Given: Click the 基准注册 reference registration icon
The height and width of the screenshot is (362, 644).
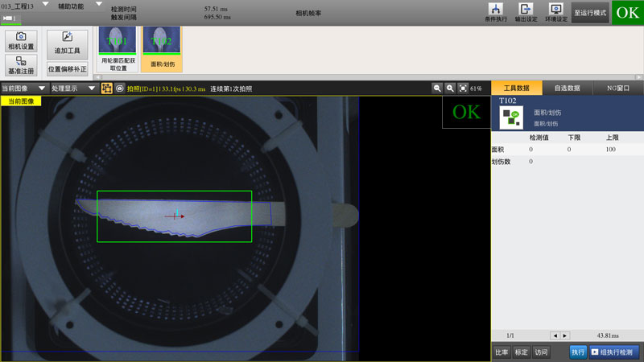Looking at the screenshot, I should [21, 65].
